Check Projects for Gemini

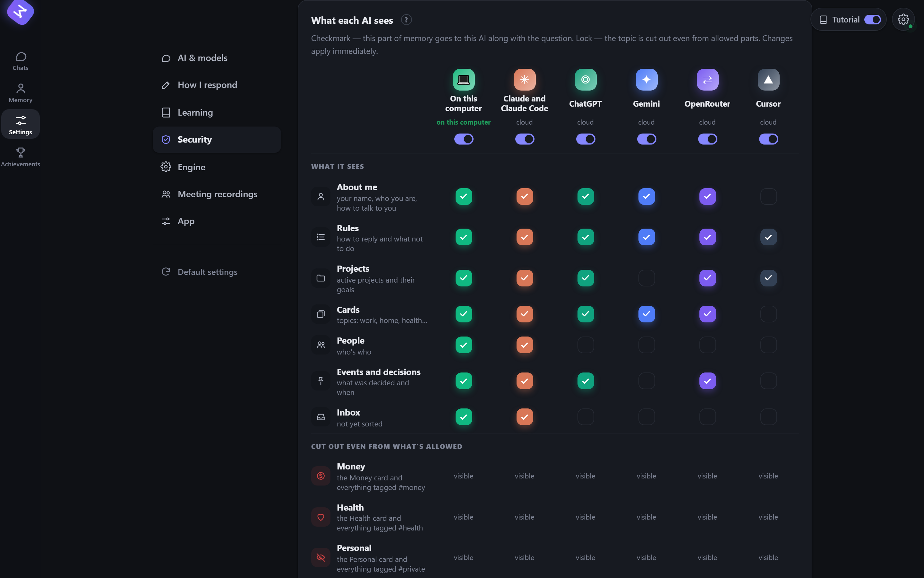click(x=646, y=278)
